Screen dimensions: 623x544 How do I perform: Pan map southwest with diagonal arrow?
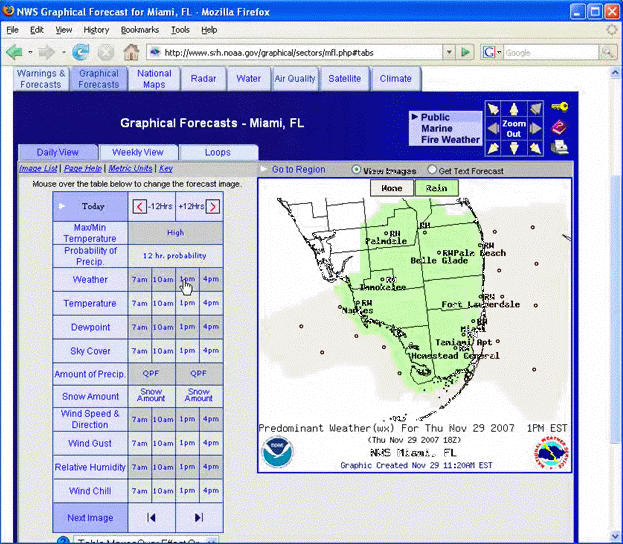[x=493, y=148]
